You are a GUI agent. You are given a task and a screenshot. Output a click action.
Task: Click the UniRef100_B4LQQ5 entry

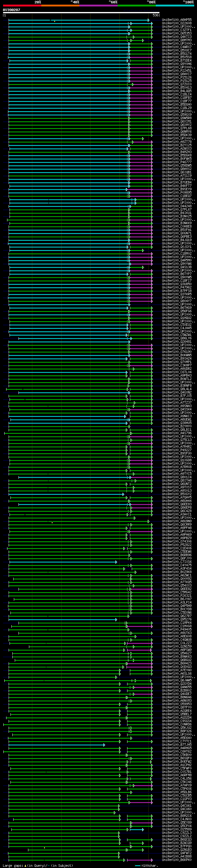point(177,91)
